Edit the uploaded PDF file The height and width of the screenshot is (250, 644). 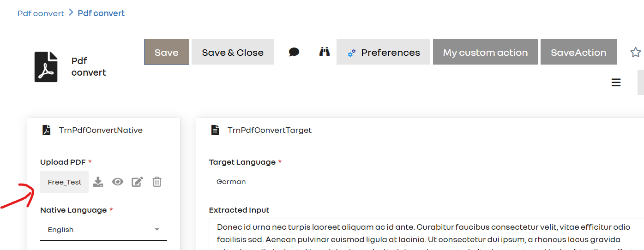137,182
